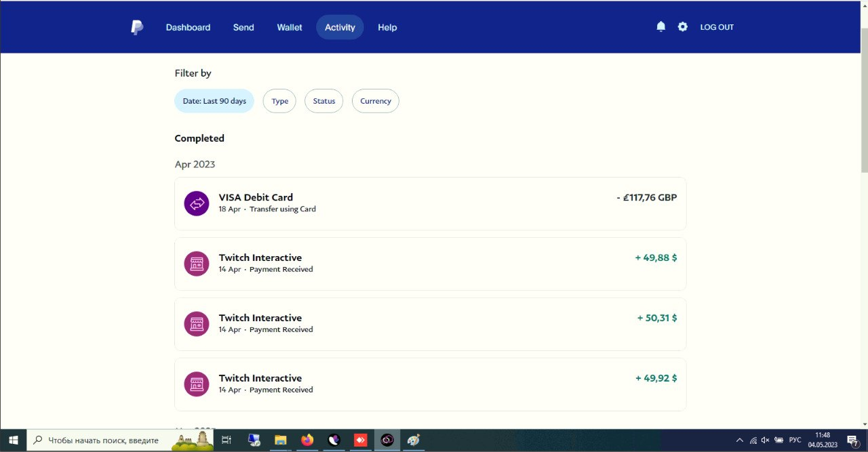Click the merchant icon of the +49,88 $ payment
868x452 pixels.
(197, 264)
